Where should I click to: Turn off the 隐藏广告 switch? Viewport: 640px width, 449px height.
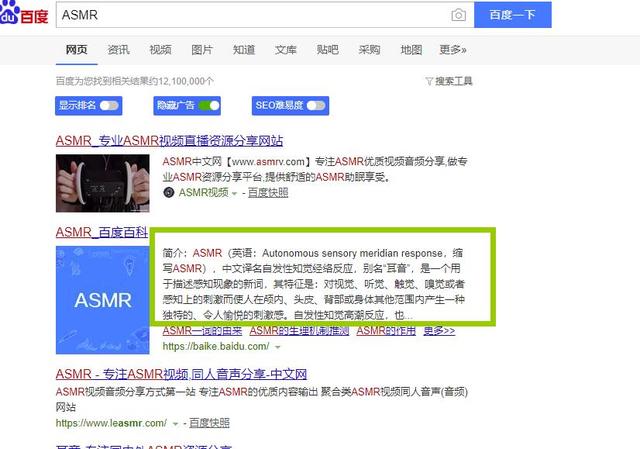[x=209, y=106]
